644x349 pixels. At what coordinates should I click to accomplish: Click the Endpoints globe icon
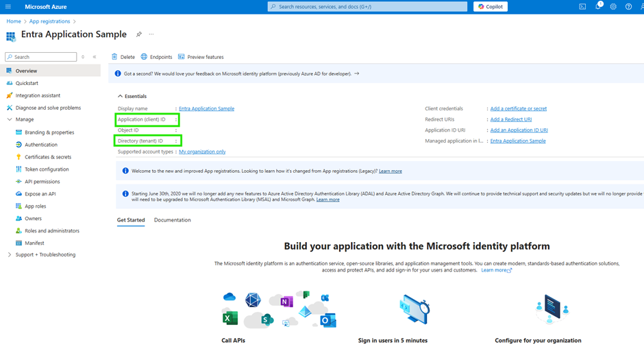[x=144, y=57]
